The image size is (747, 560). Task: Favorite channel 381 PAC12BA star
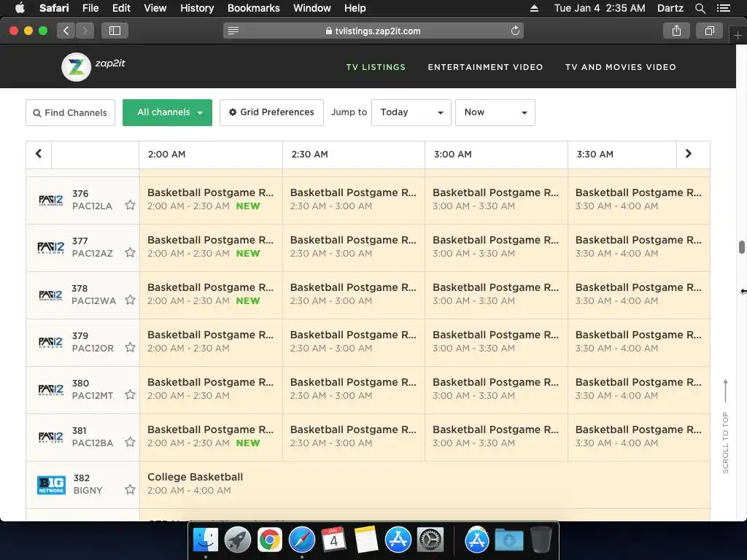click(130, 442)
